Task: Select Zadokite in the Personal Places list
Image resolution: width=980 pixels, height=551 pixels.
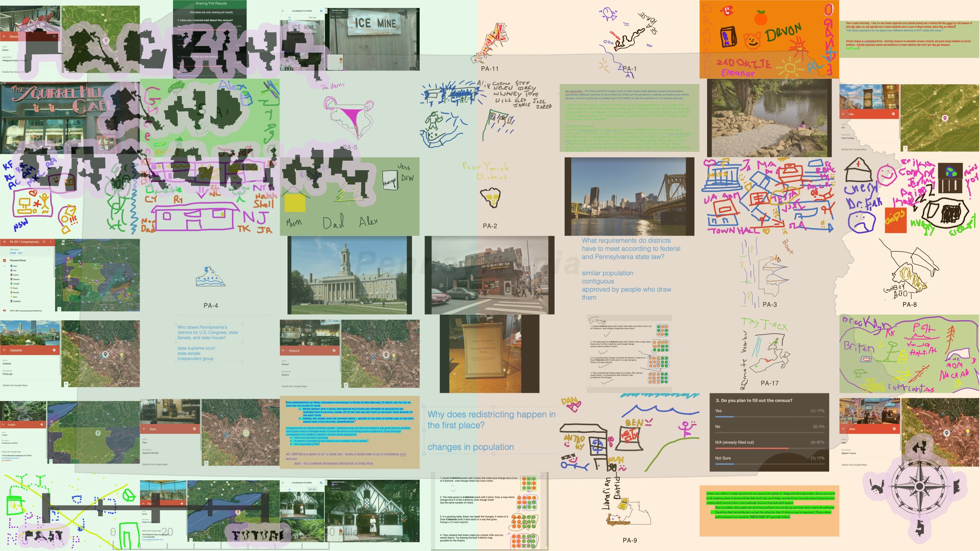Action: [x=15, y=301]
